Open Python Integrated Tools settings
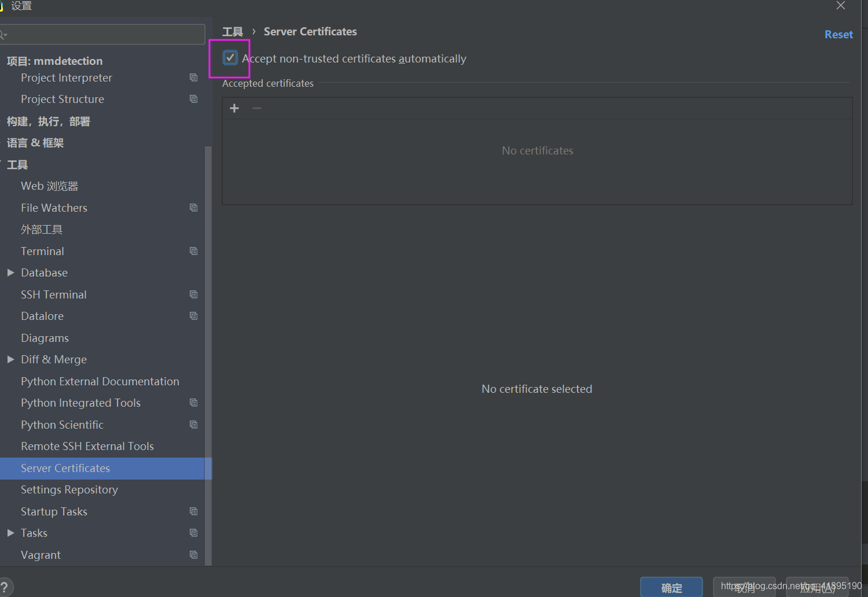This screenshot has height=597, width=868. [80, 403]
